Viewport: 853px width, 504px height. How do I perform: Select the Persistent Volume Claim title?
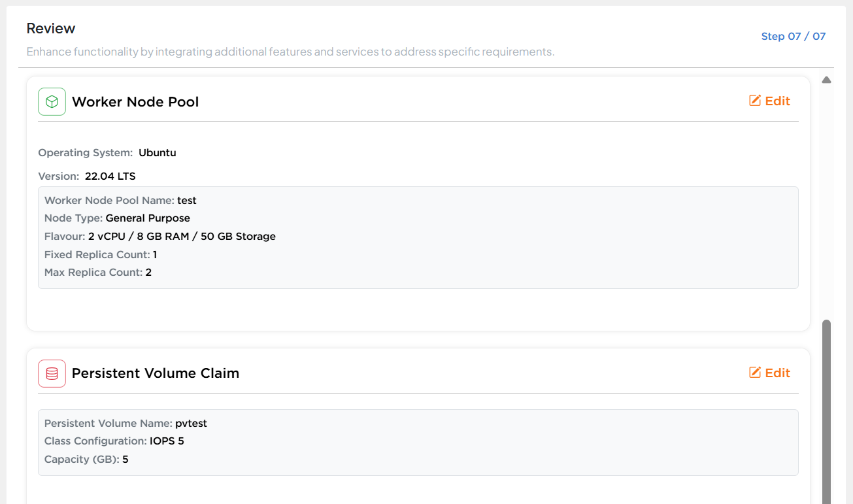tap(156, 373)
